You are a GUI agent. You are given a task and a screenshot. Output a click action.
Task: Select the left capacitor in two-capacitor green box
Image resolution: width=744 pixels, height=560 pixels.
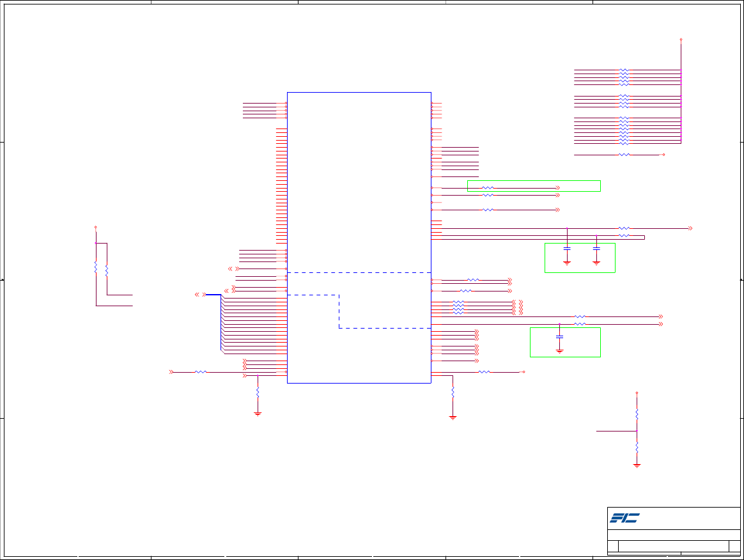pyautogui.click(x=567, y=249)
